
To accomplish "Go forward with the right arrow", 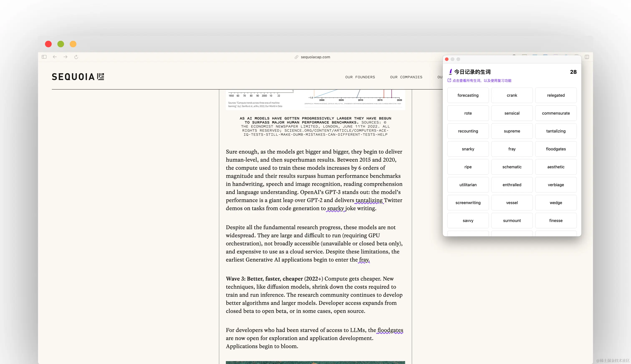I will click(x=66, y=57).
